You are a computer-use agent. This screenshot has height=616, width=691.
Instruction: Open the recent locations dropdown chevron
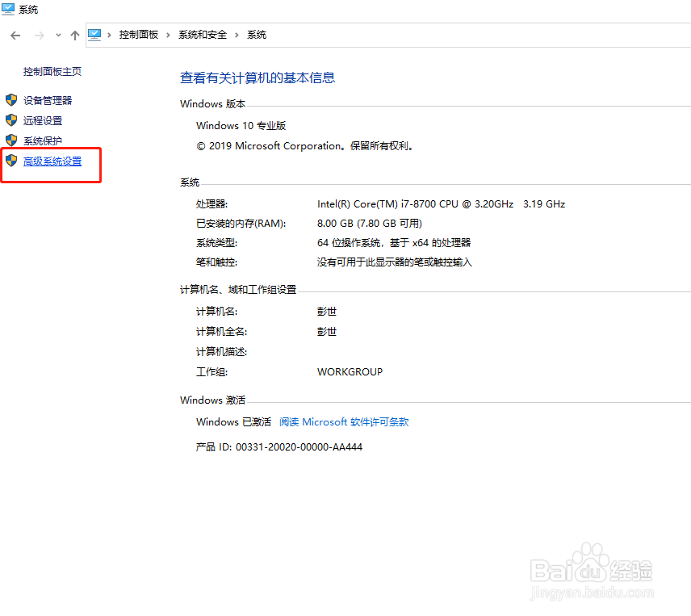57,35
